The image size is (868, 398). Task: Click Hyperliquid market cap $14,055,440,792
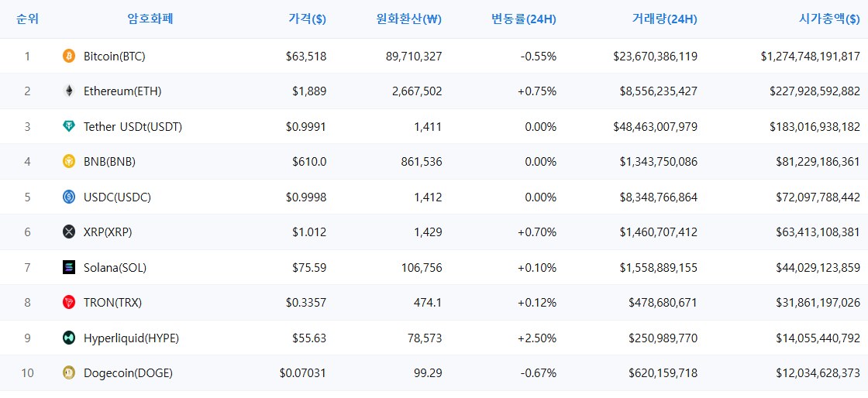[x=818, y=338]
